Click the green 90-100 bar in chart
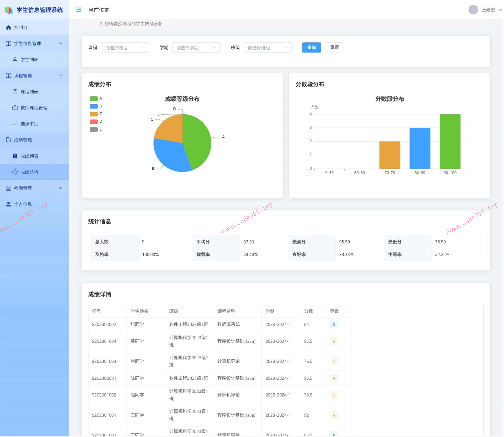Viewport: 504px width, 437px height. pos(450,142)
